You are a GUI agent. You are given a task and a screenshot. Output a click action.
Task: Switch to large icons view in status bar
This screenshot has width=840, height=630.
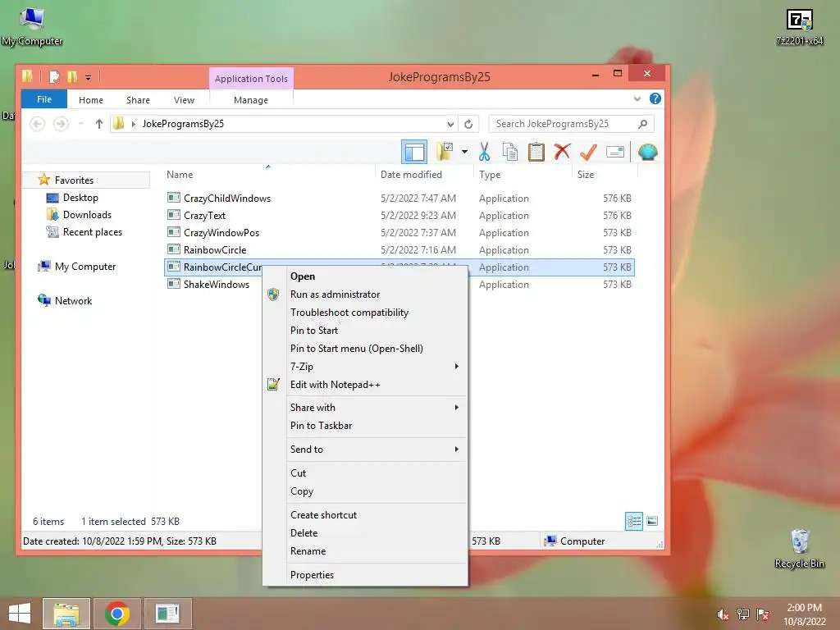coord(652,521)
